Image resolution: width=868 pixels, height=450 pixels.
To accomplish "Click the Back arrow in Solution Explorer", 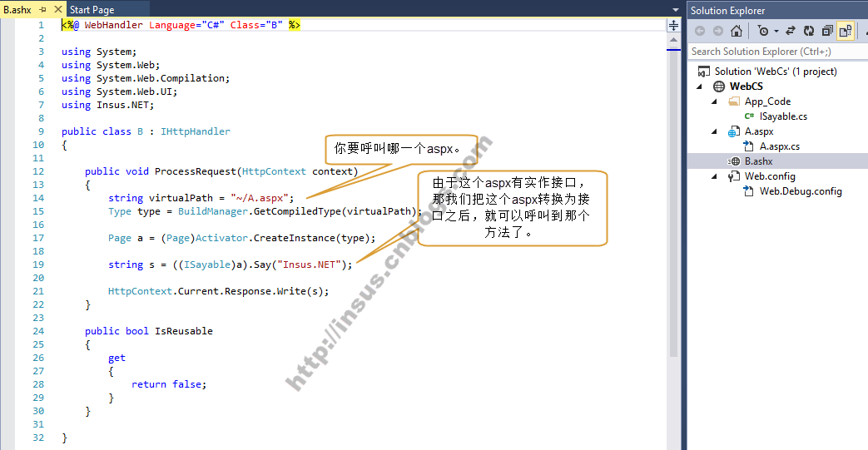I will coord(700,32).
